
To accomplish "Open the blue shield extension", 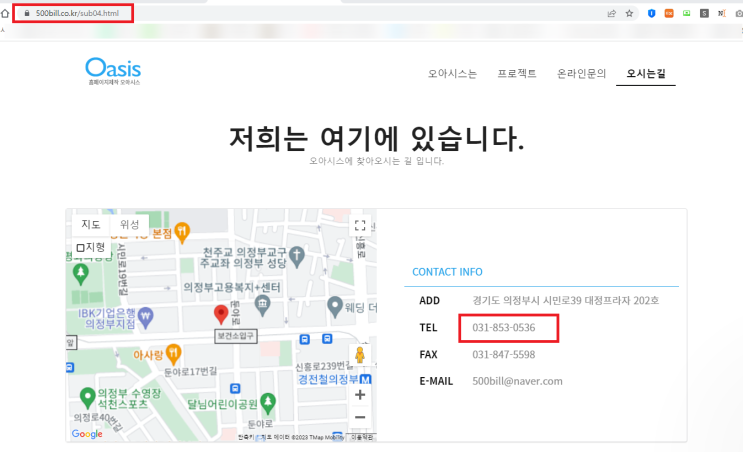I will pyautogui.click(x=652, y=13).
